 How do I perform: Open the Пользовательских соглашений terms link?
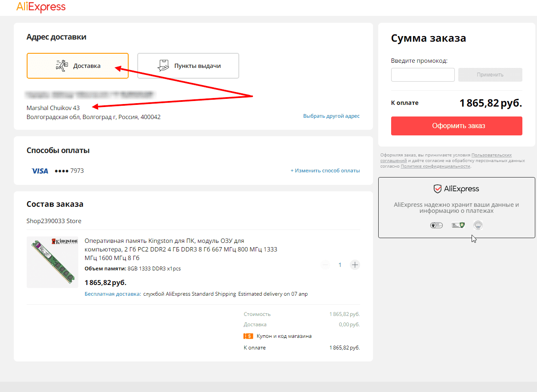491,155
